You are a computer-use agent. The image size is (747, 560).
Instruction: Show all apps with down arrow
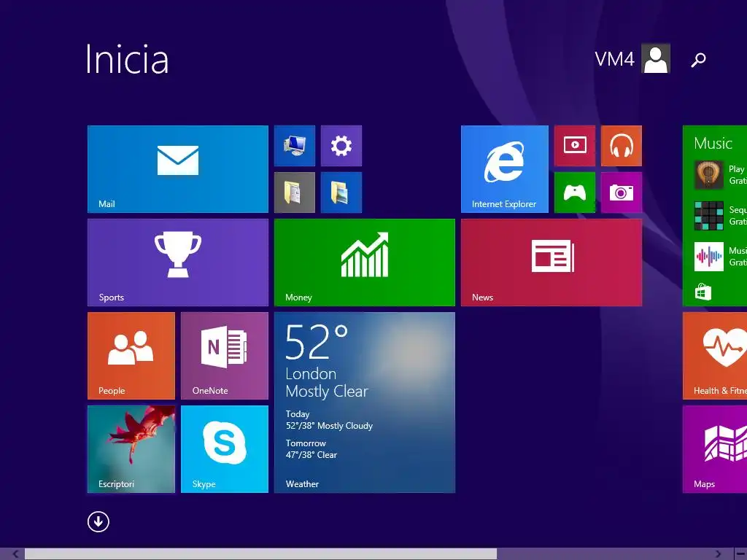[x=98, y=521]
